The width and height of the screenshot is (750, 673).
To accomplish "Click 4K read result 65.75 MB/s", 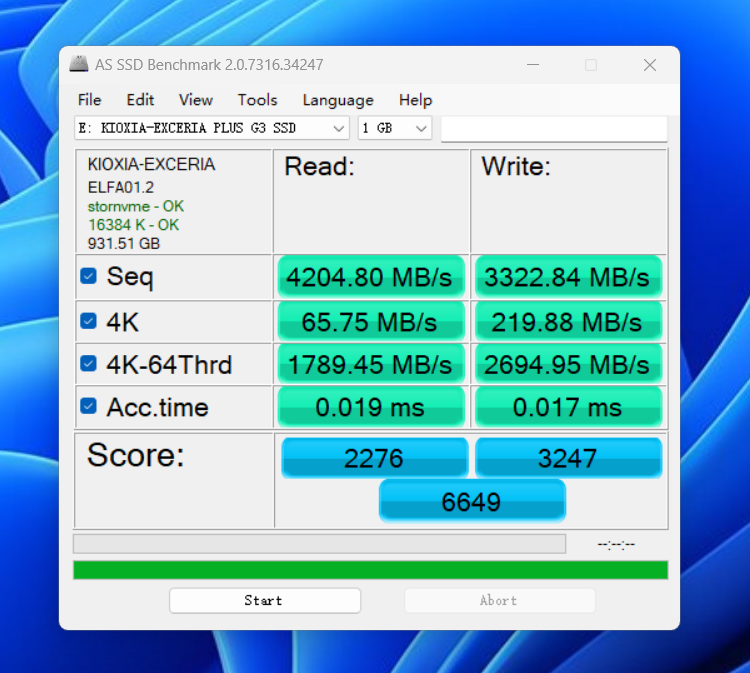I will (371, 321).
